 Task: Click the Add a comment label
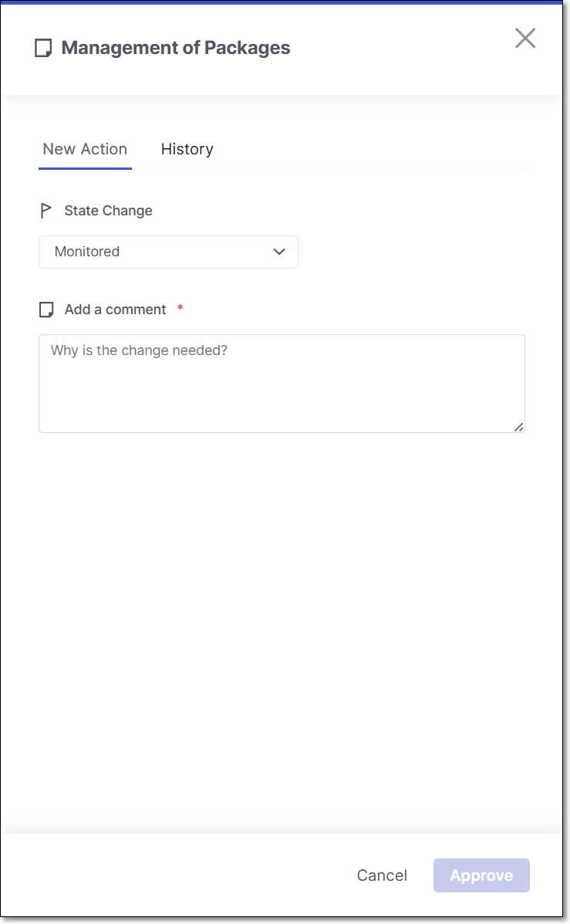115,310
